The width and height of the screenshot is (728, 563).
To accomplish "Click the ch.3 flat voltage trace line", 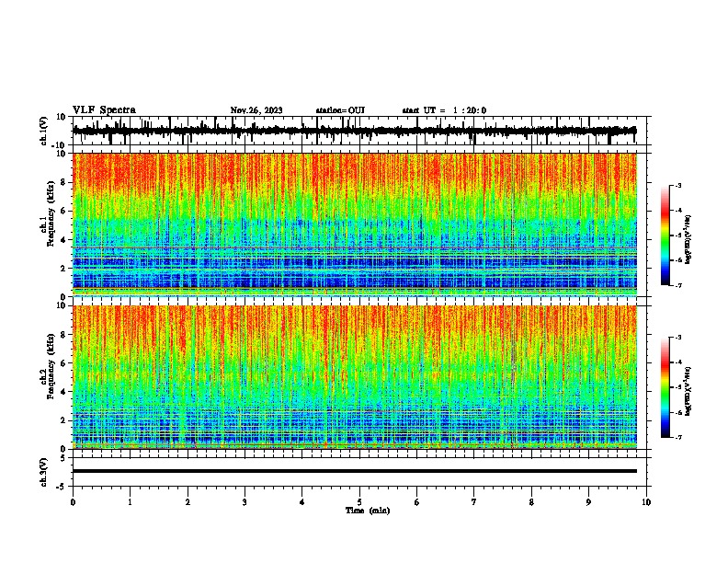I will point(355,471).
